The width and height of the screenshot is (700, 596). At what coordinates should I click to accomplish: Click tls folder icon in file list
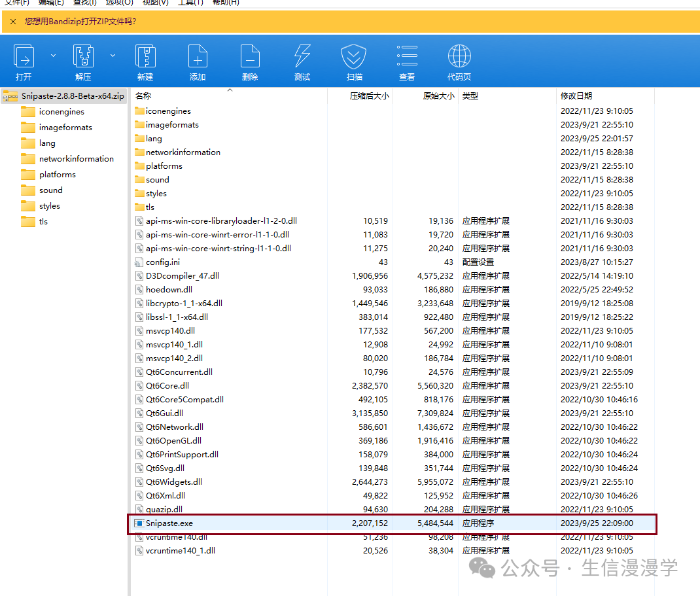139,207
